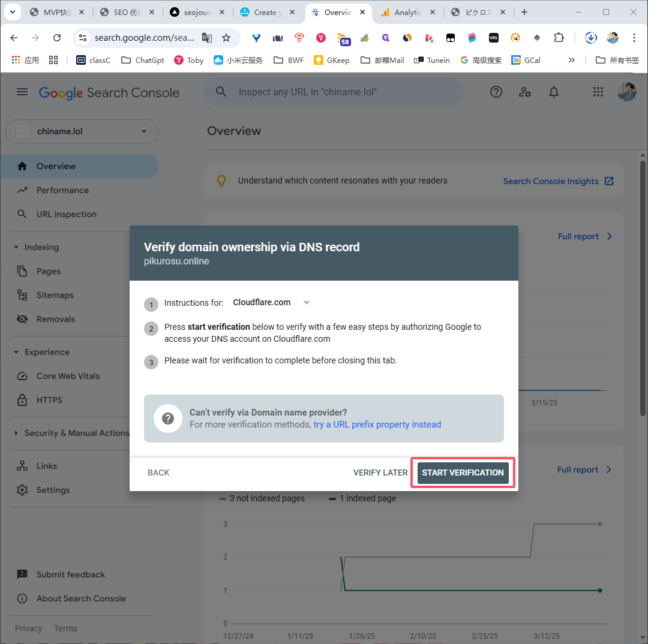Image resolution: width=648 pixels, height=644 pixels.
Task: Click the downloads icon in Chrome toolbar
Action: [591, 38]
